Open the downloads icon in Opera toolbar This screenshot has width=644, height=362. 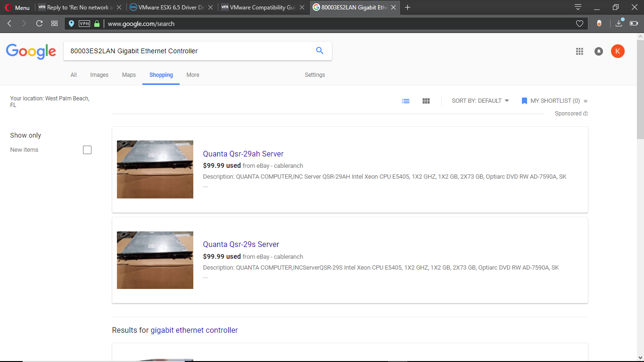click(x=619, y=24)
